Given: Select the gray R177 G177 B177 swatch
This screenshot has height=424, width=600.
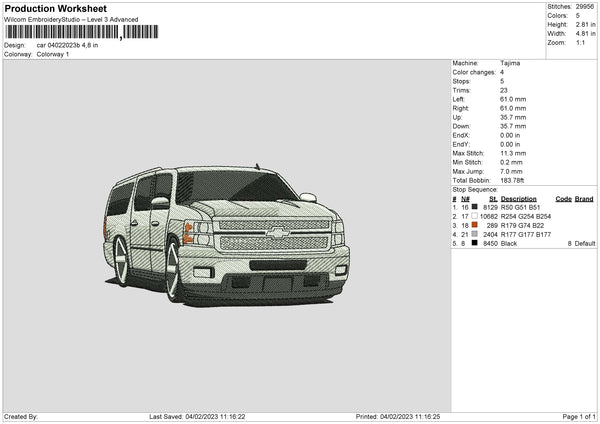Looking at the screenshot, I should (474, 234).
